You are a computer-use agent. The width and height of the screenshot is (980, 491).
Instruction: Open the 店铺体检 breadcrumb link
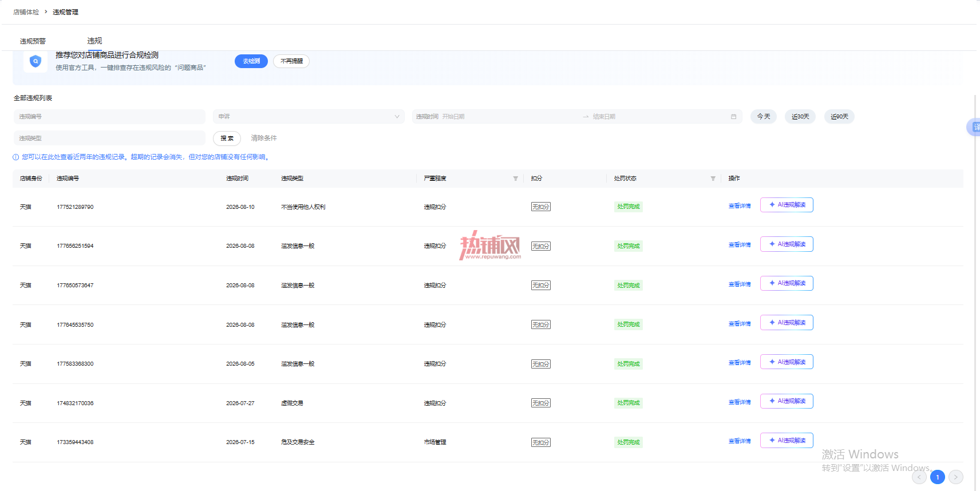[26, 12]
